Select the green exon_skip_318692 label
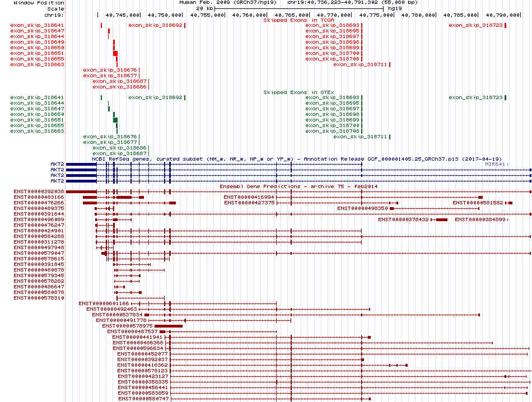 click(155, 97)
